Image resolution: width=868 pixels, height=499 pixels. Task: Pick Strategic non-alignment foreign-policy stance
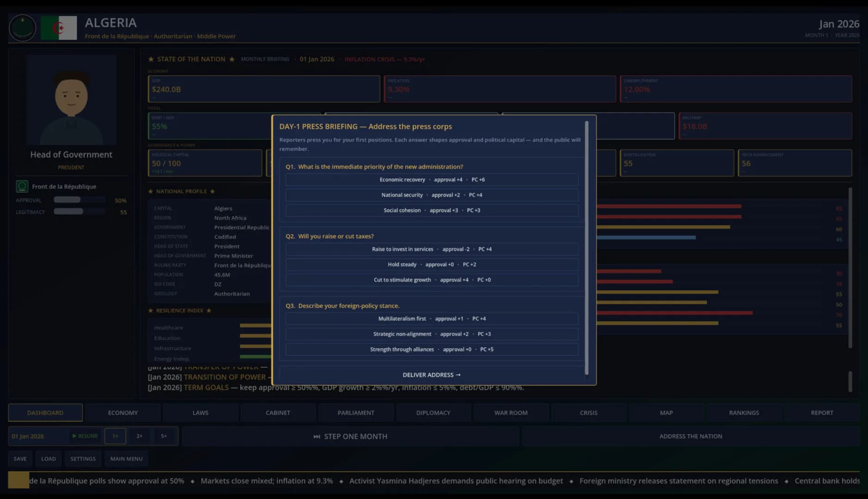[432, 334]
